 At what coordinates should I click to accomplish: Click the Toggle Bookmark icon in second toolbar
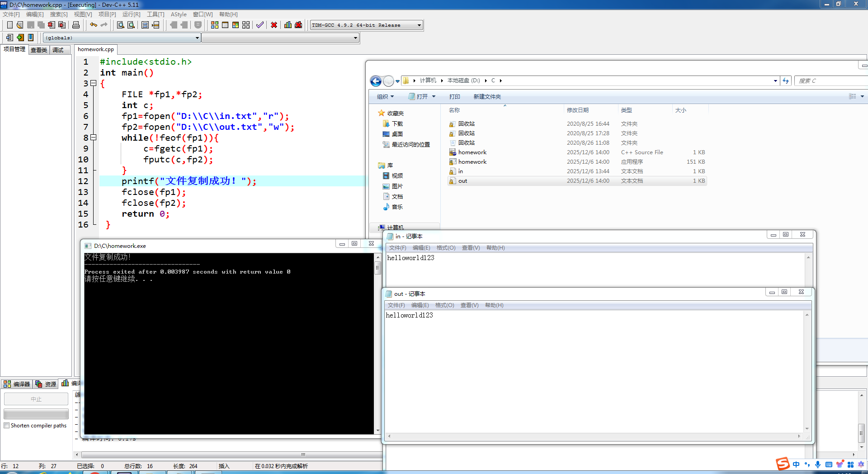pos(31,38)
